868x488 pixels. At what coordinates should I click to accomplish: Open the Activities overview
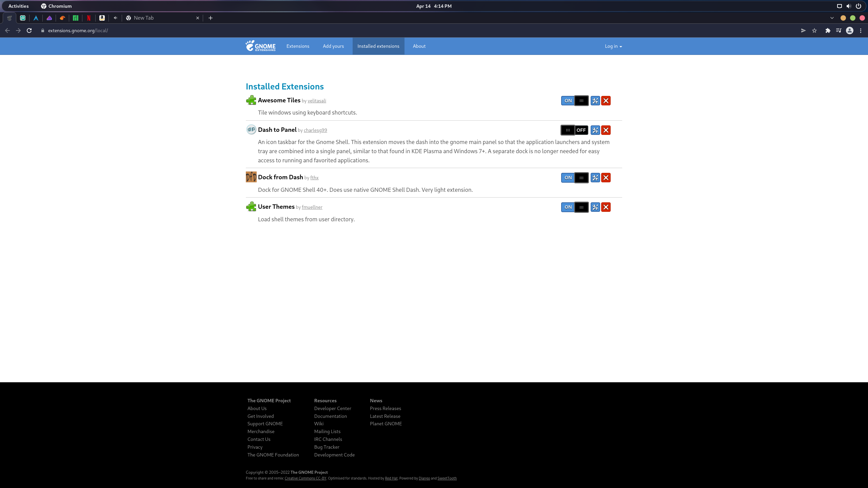pos(18,6)
